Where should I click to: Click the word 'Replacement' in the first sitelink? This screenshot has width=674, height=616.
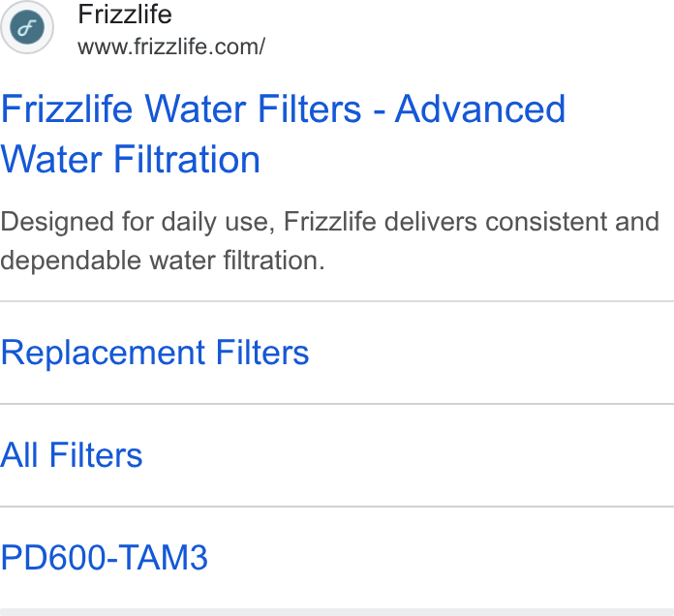coord(104,354)
